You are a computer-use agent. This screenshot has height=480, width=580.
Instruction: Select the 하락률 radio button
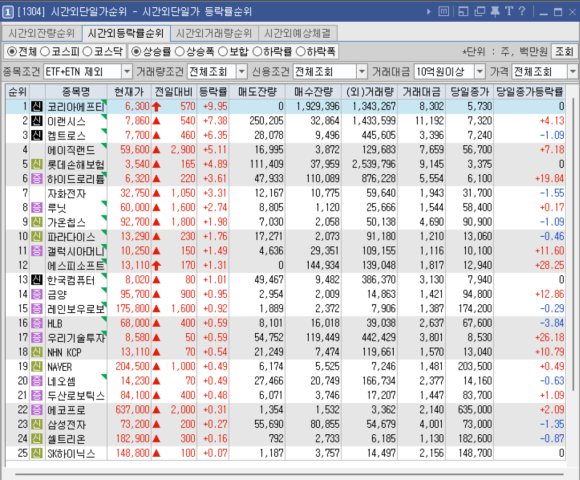click(x=257, y=51)
